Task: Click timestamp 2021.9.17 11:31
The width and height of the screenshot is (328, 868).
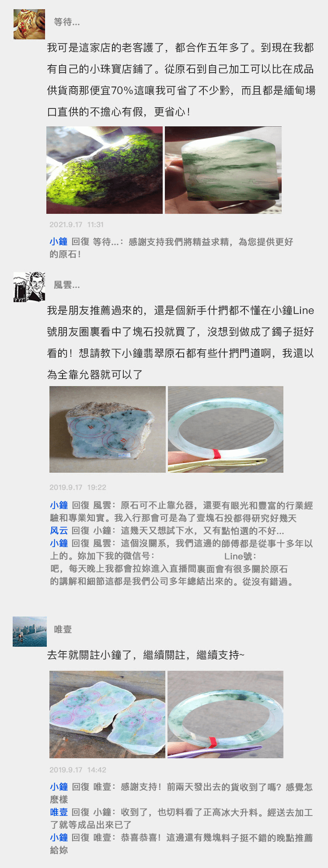Action: click(x=77, y=225)
